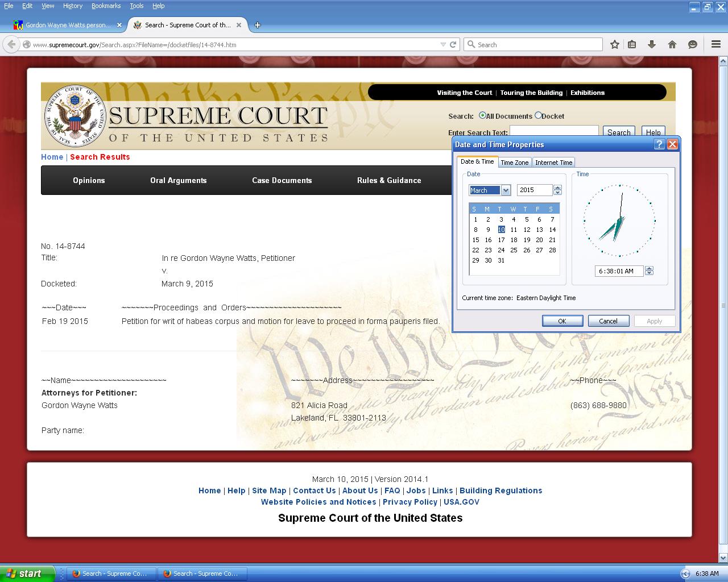Image resolution: width=728 pixels, height=582 pixels.
Task: Open Firefox hamburger menu
Action: tap(716, 44)
